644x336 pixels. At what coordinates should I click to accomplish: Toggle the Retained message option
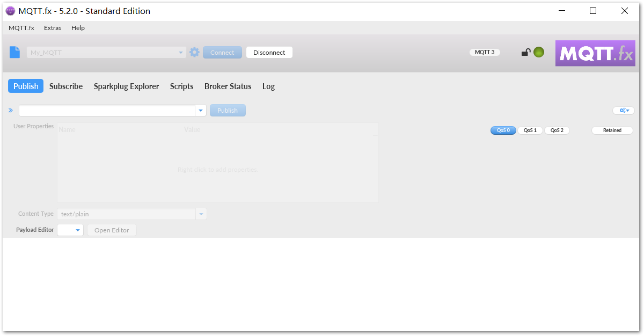point(612,130)
